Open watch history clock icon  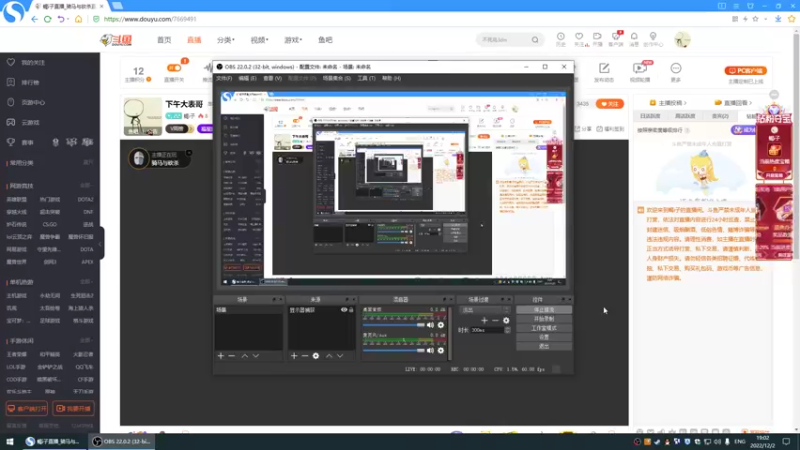560,37
